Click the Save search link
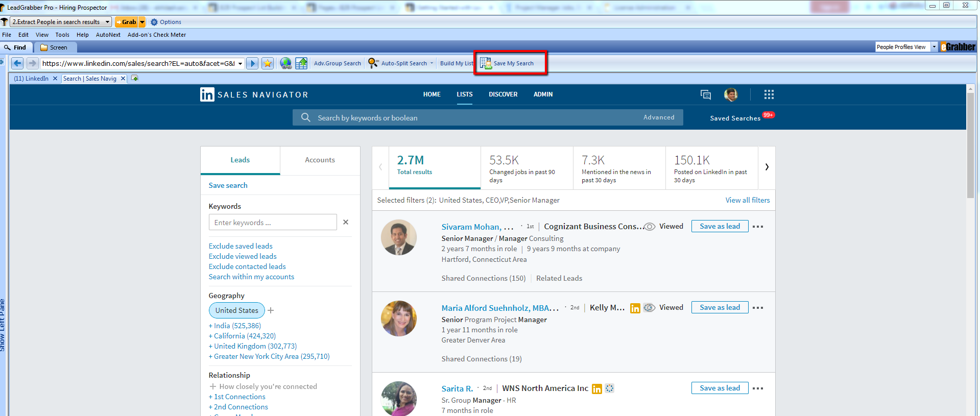 coord(228,185)
